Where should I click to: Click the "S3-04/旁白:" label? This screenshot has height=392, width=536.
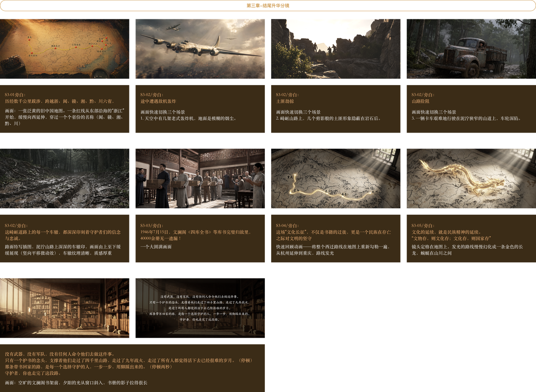pos(287,226)
